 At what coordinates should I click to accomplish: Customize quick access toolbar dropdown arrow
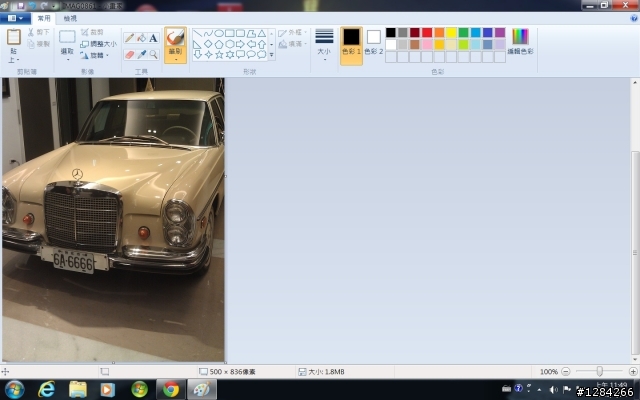pyautogui.click(x=54, y=6)
